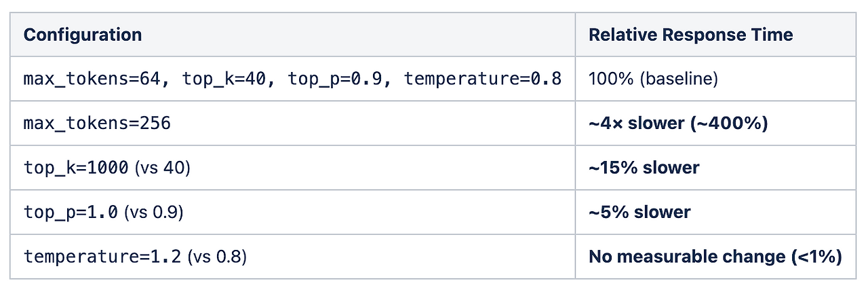868x292 pixels.
Task: Click the Configuration column header
Action: pos(83,35)
